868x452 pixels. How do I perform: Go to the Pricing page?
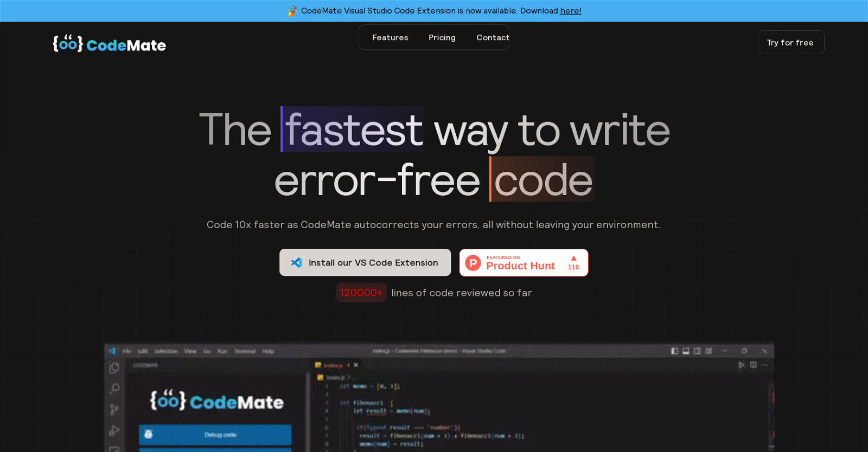pyautogui.click(x=442, y=37)
